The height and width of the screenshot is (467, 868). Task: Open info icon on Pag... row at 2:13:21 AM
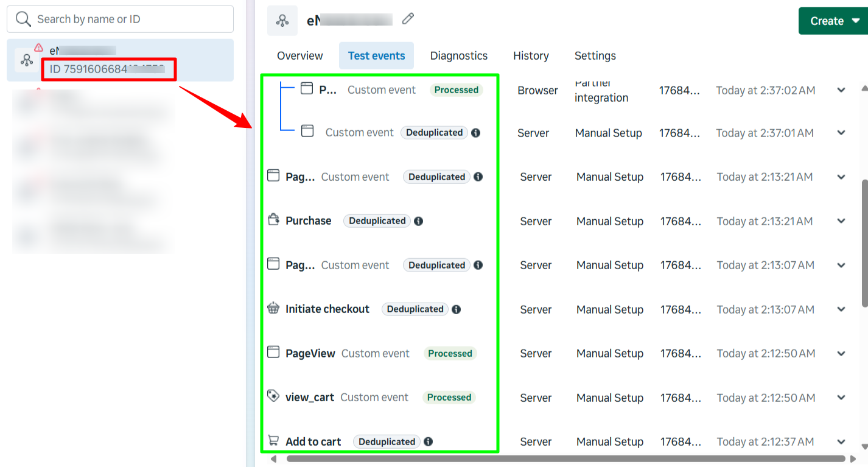[478, 177]
